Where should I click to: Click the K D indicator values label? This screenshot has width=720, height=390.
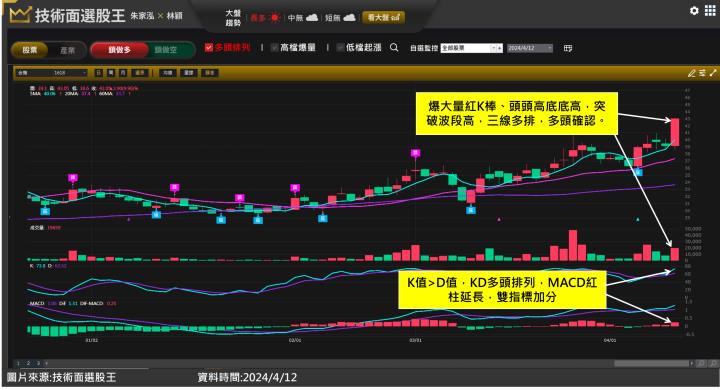tap(48, 266)
